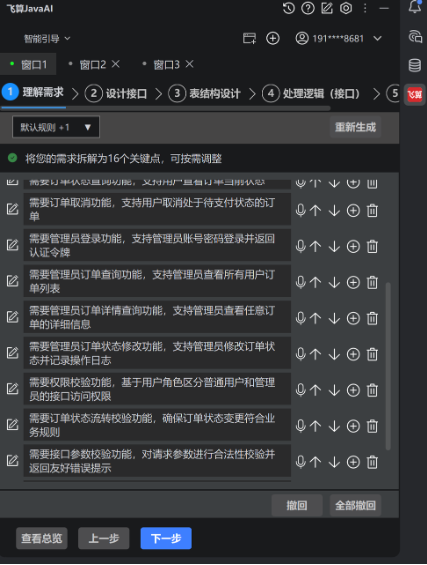Delete the 需要接口参数校验功能 row

[372, 462]
